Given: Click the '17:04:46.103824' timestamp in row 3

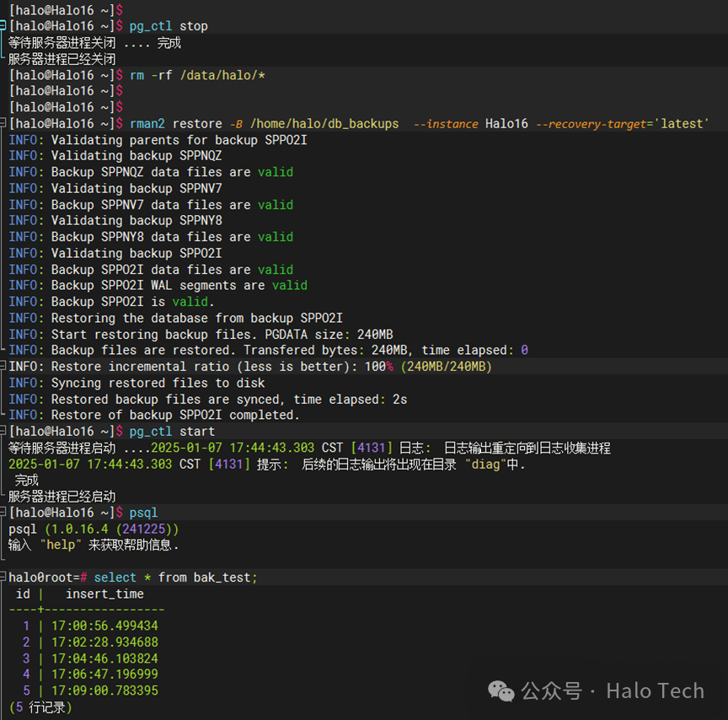Looking at the screenshot, I should pyautogui.click(x=104, y=658).
